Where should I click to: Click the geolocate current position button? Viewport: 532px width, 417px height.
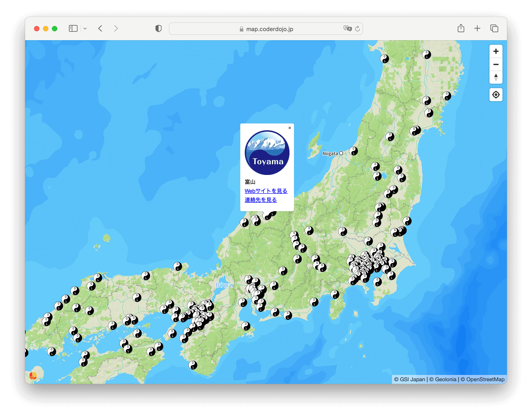coord(496,95)
